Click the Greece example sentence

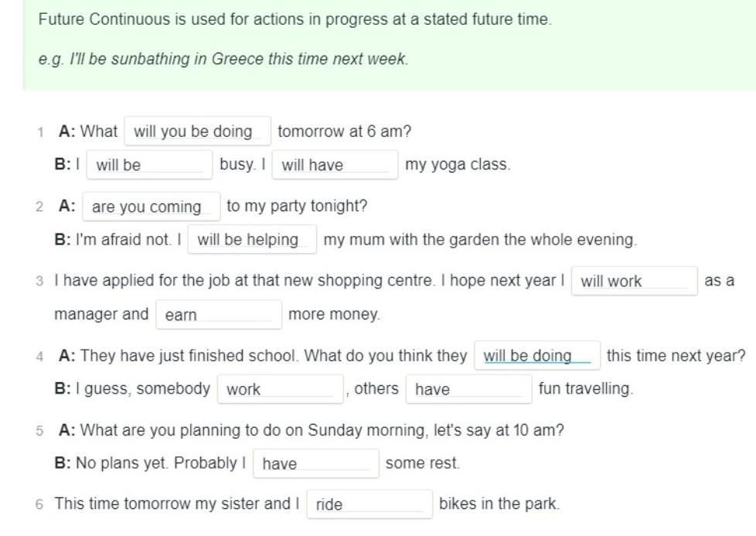pyautogui.click(x=223, y=59)
